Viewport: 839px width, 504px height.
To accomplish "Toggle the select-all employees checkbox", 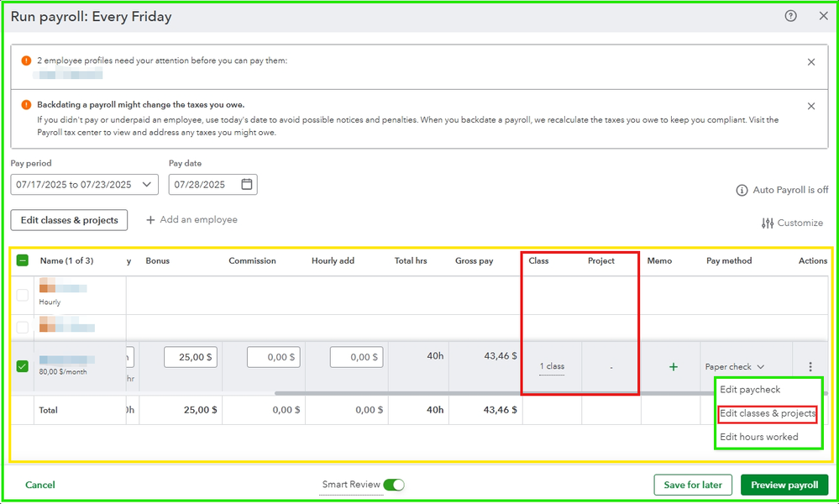I will click(x=22, y=260).
